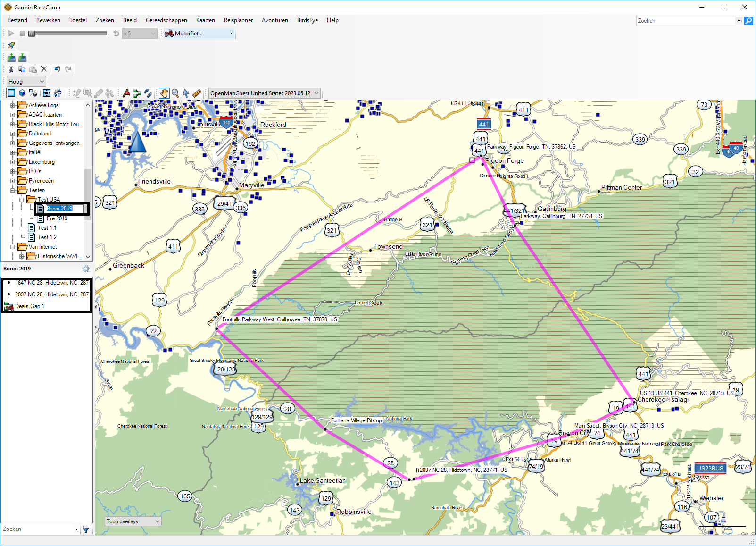The height and width of the screenshot is (546, 756).
Task: Choose the new route tool
Action: click(137, 93)
